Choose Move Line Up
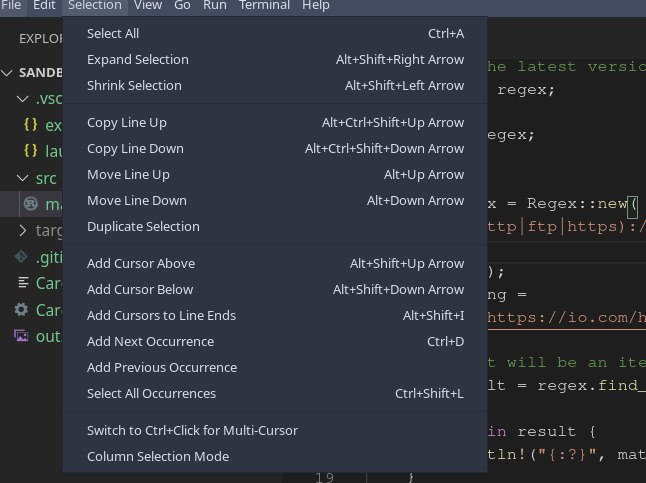This screenshot has width=646, height=483. 275,175
